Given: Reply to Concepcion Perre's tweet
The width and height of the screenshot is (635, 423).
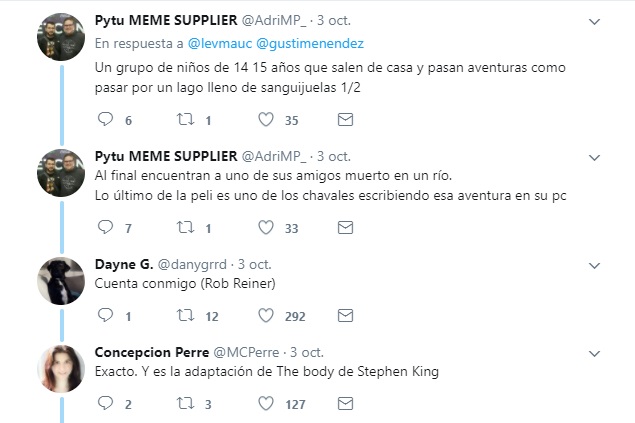Looking at the screenshot, I should [107, 403].
